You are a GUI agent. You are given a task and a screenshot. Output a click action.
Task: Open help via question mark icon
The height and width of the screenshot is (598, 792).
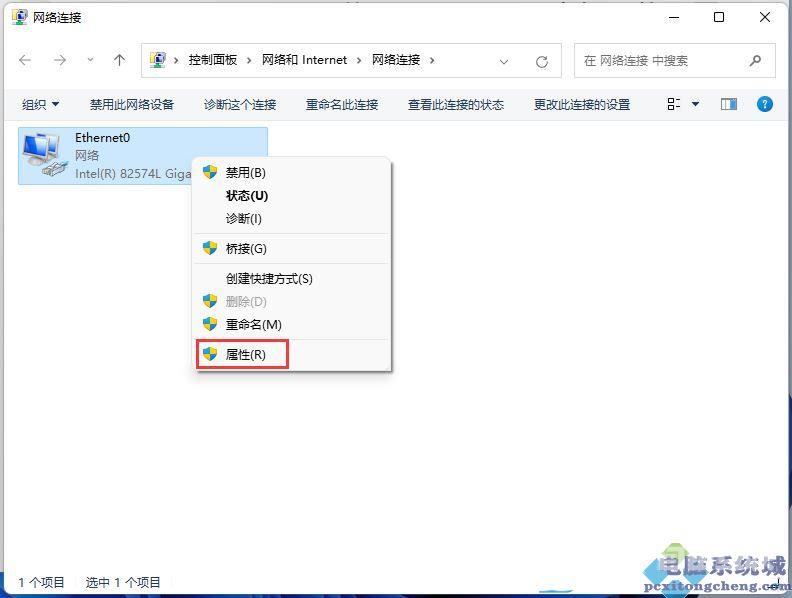(x=765, y=104)
